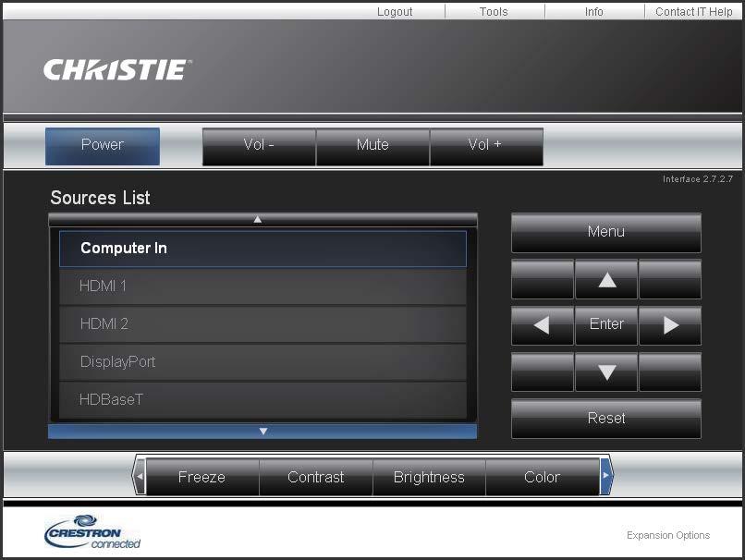Adjust Brightness setting
This screenshot has width=745, height=560.
[429, 477]
